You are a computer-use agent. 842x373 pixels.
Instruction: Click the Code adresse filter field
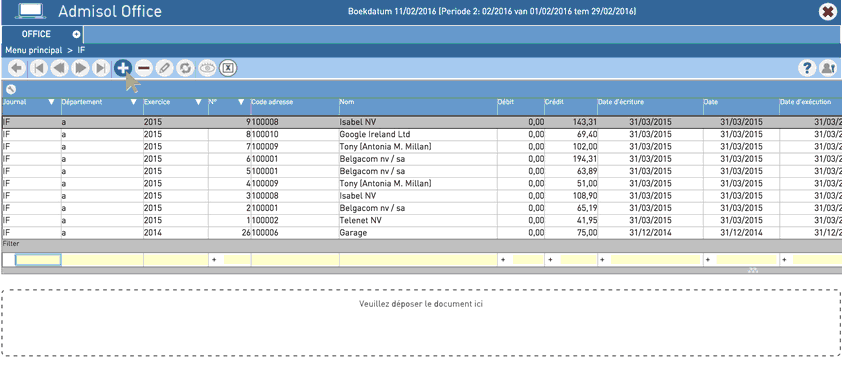click(295, 260)
